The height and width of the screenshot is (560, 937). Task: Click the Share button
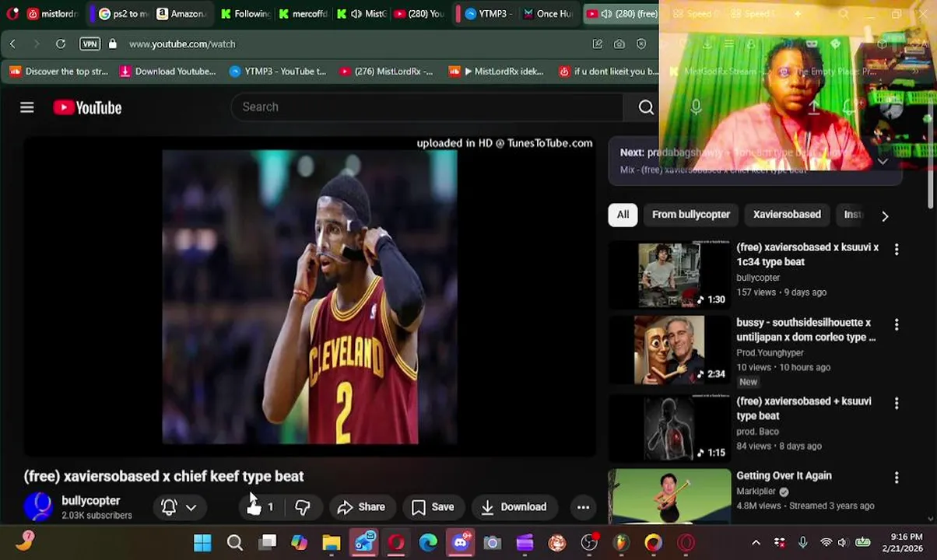361,507
